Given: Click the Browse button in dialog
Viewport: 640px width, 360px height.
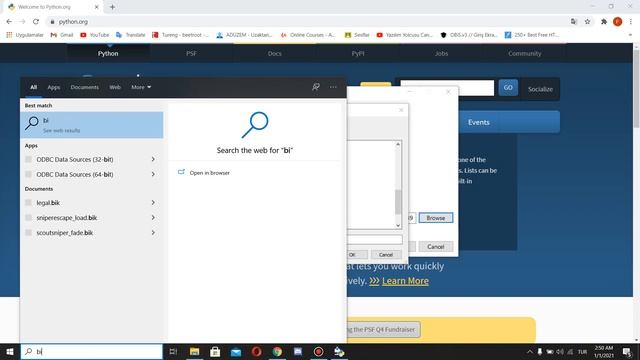Looking at the screenshot, I should [436, 218].
